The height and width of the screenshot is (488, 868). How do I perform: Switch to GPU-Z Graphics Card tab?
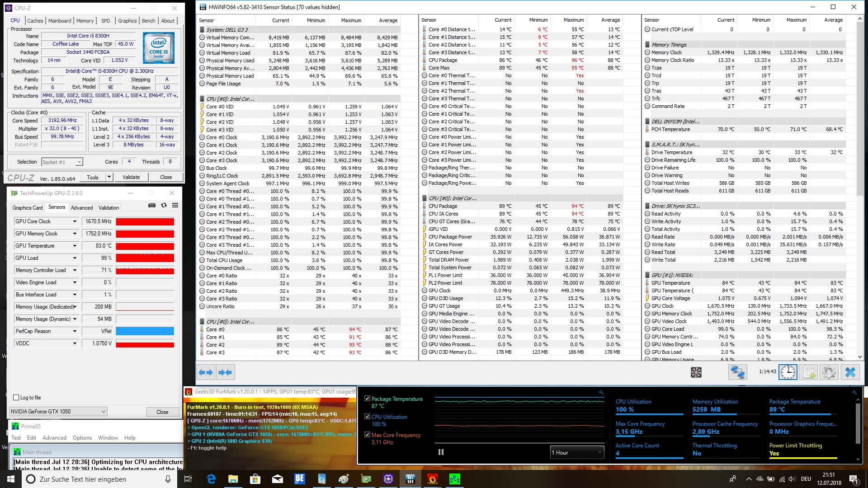coord(28,208)
